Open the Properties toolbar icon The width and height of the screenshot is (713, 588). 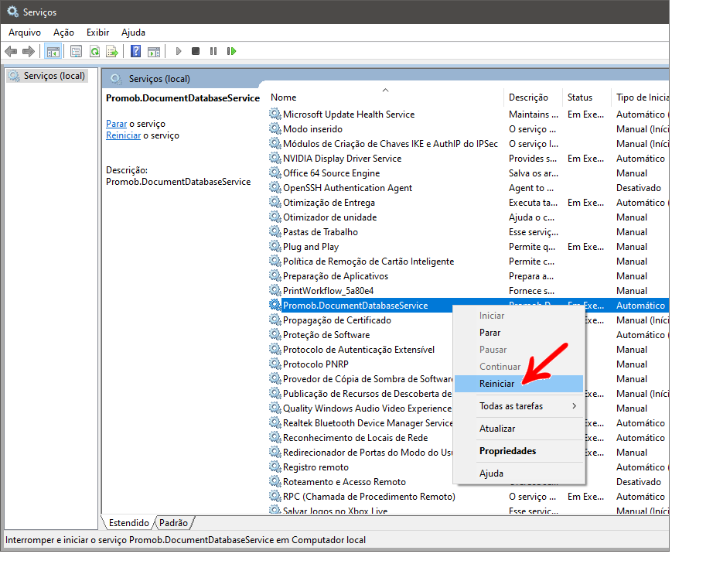[77, 51]
